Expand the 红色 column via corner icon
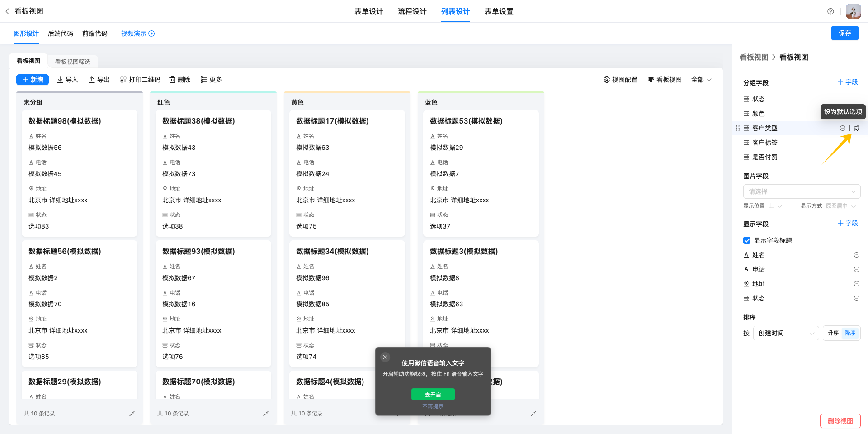868x434 pixels. point(266,414)
